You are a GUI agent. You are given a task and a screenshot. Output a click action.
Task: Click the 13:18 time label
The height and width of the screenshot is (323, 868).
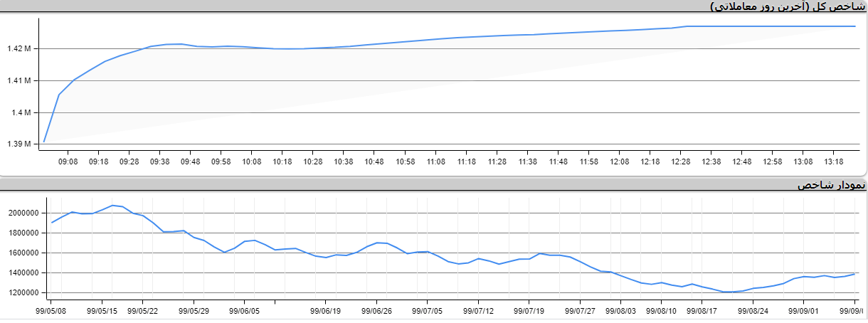(833, 162)
